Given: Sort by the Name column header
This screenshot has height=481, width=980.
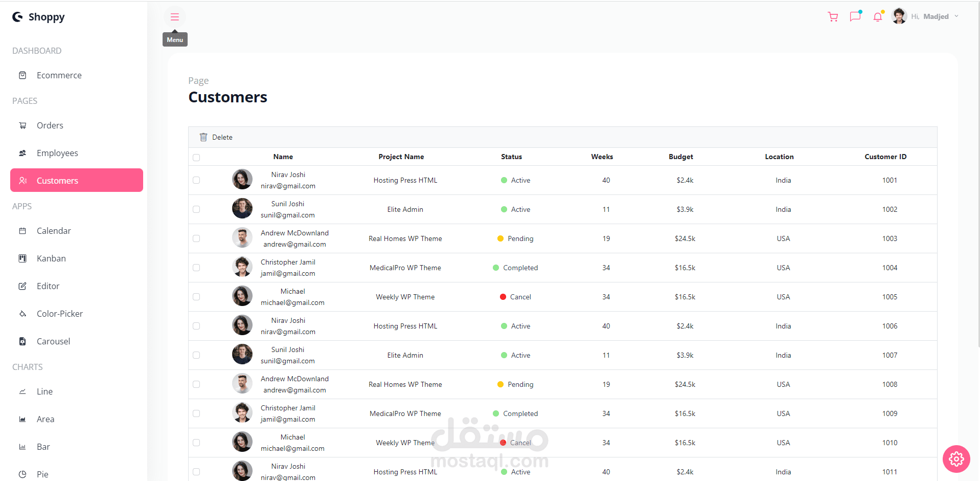Looking at the screenshot, I should click(x=283, y=157).
